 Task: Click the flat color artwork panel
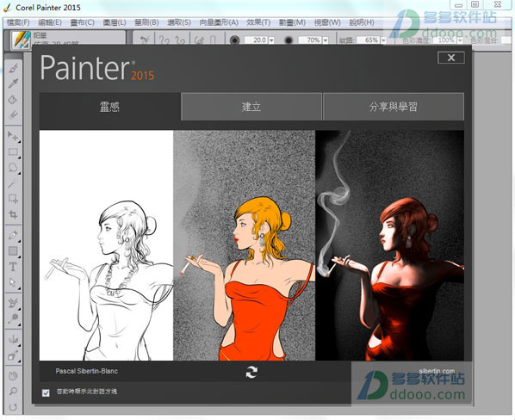coord(244,245)
